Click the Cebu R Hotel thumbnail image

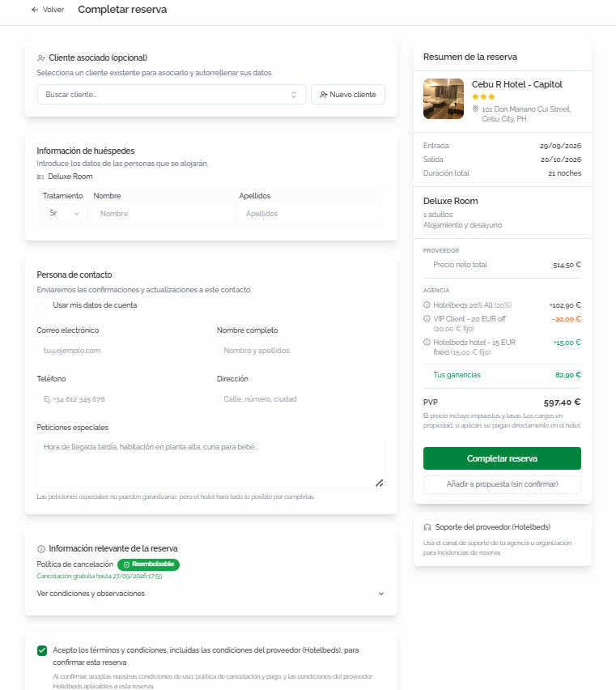pos(444,99)
